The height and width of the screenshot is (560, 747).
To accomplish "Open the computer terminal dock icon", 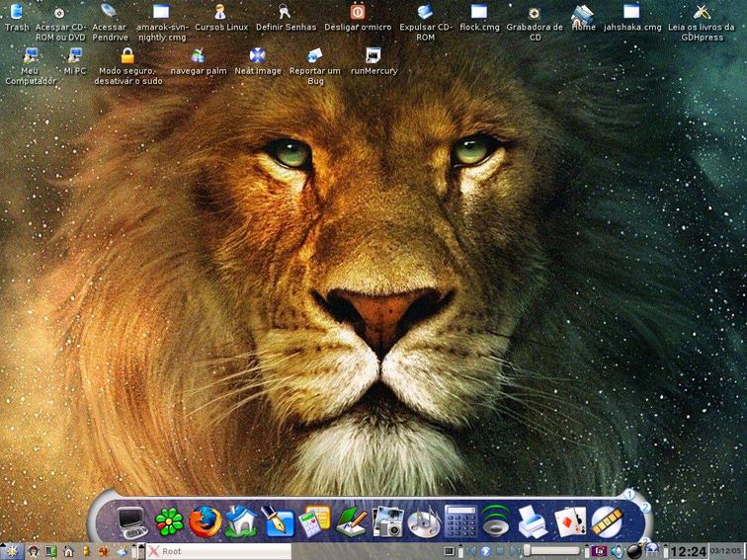I will tap(131, 522).
